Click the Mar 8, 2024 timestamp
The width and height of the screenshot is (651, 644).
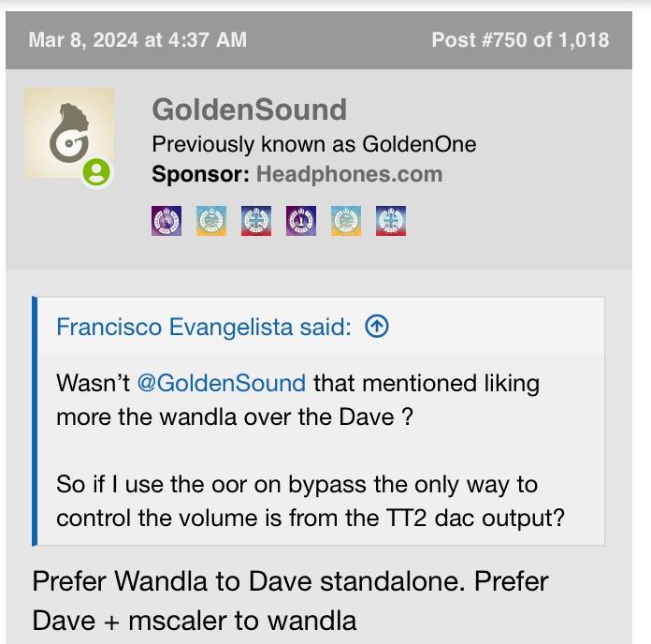(x=137, y=40)
